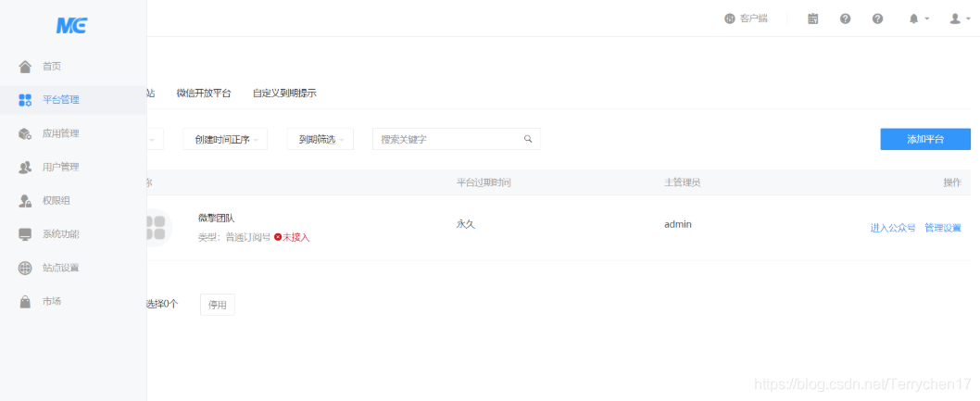The image size is (980, 401).
Task: Focus the 搜索关键字 search field
Action: click(457, 139)
